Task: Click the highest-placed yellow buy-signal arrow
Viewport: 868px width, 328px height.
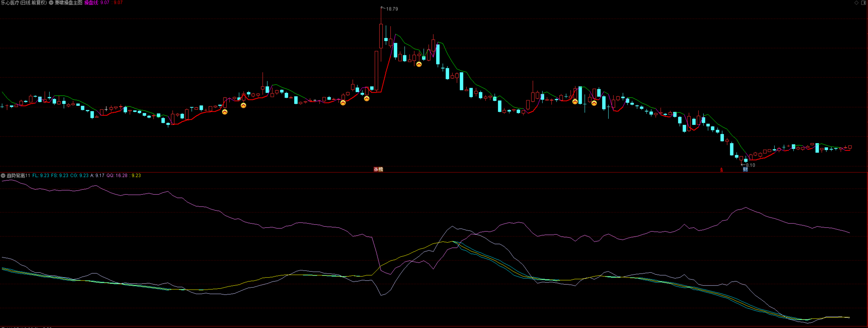Action: pos(419,64)
